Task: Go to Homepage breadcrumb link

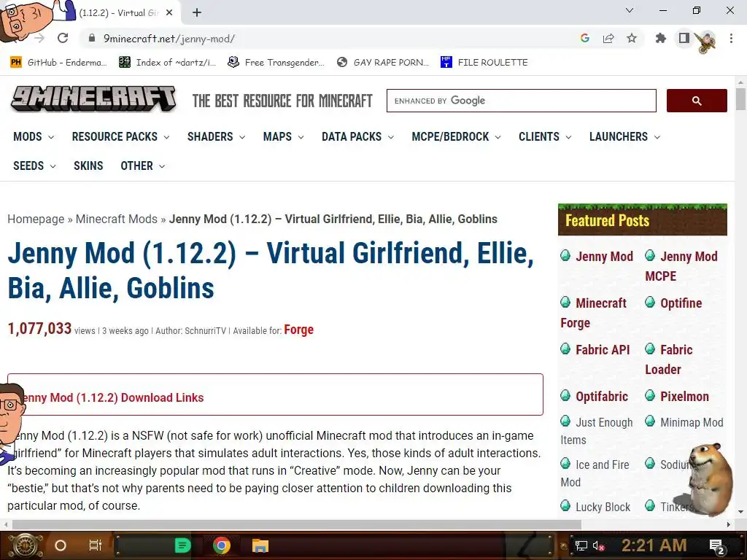Action: pos(36,219)
